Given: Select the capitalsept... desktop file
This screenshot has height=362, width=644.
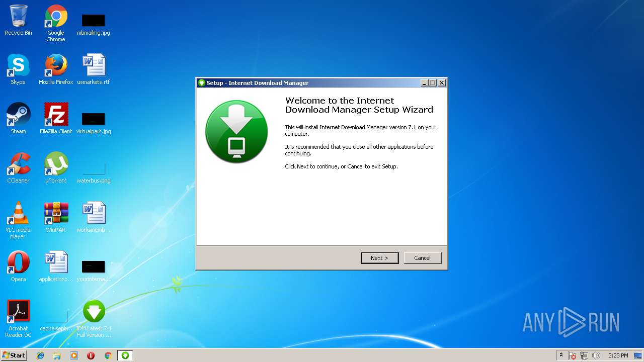Looking at the screenshot, I should (56, 320).
